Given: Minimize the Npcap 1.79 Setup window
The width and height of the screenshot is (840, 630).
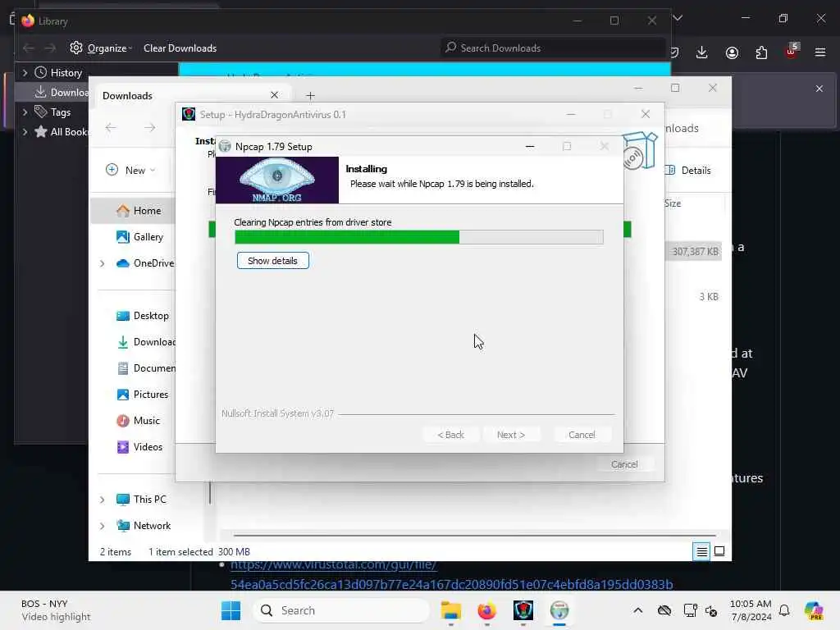Looking at the screenshot, I should coord(530,146).
